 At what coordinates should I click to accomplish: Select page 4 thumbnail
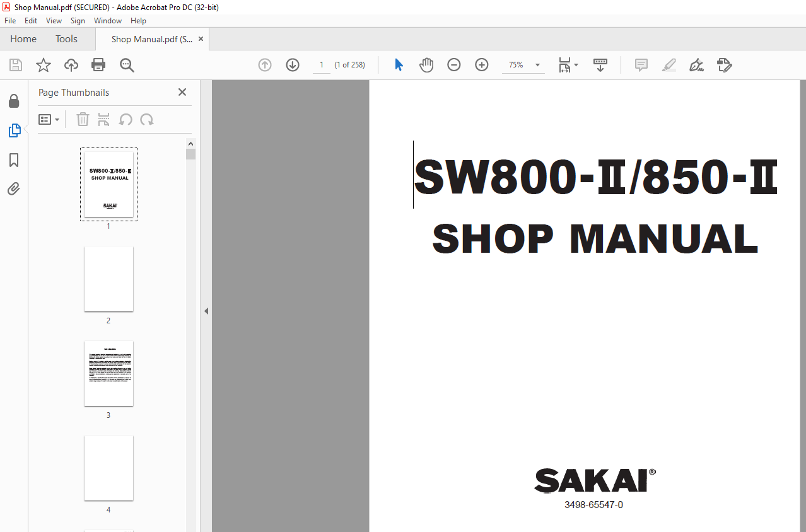108,468
